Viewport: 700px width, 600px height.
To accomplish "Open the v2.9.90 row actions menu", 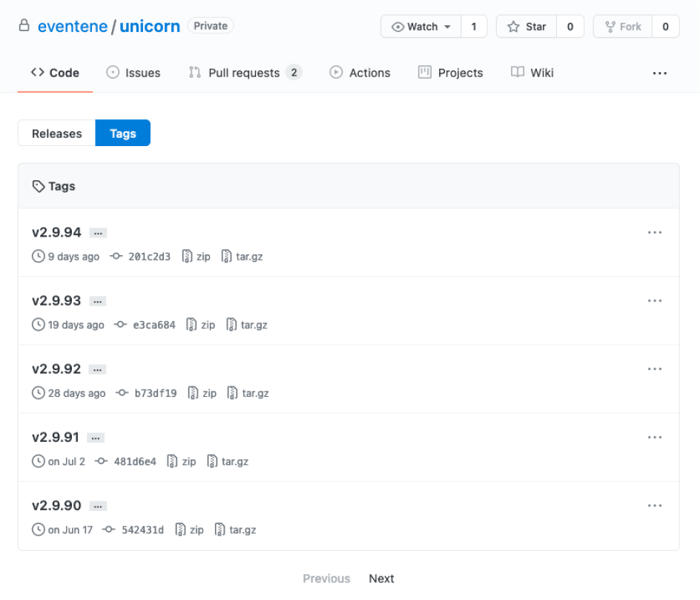I will [x=655, y=505].
